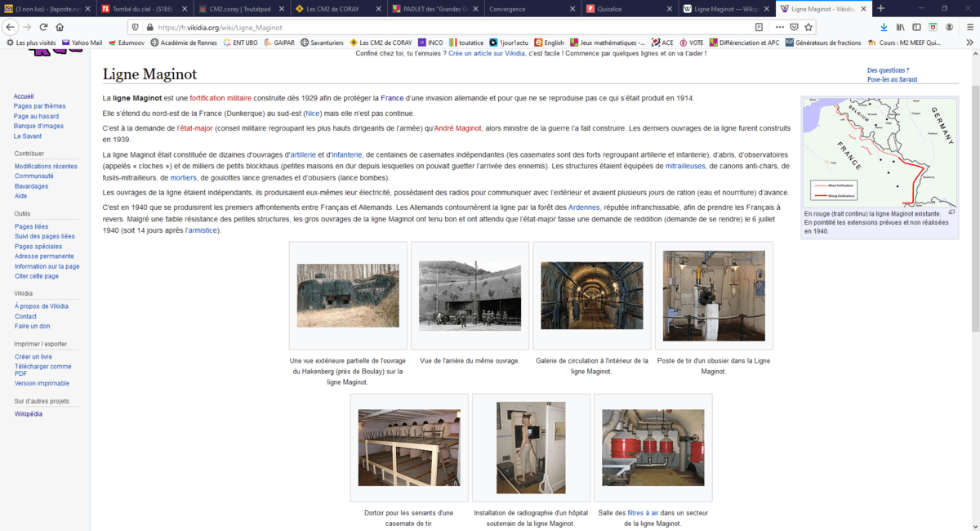Open a new browser tab

tap(880, 8)
